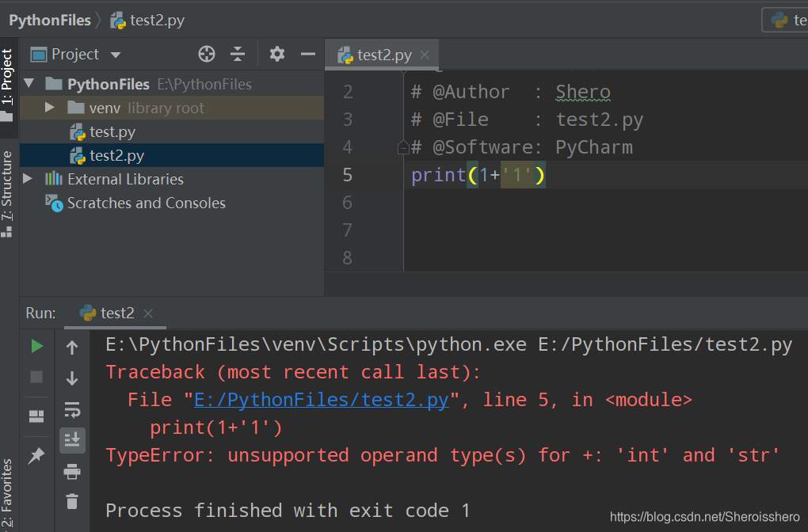Open the traceback link to test2.py

(x=321, y=399)
